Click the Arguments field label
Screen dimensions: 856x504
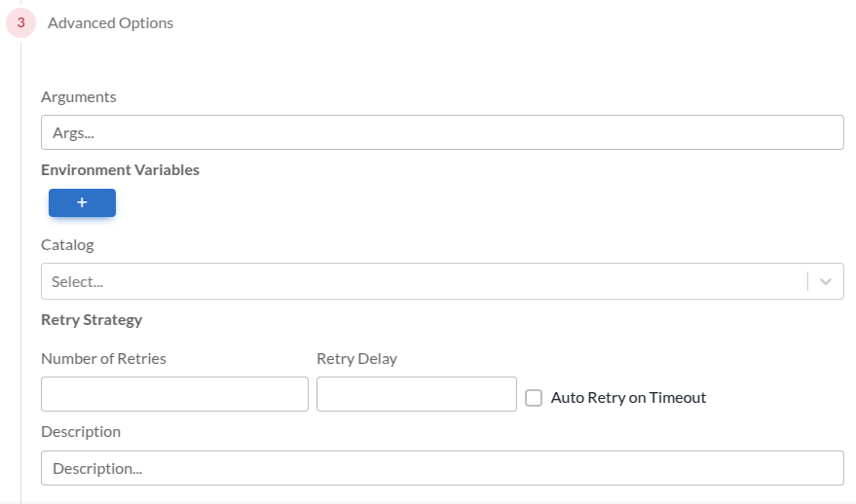(x=78, y=96)
